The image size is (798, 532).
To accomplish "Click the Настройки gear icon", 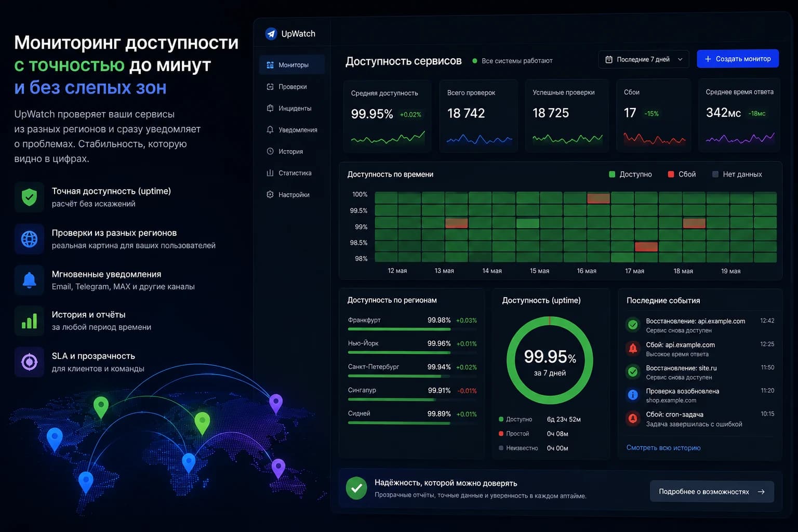I will (x=270, y=194).
